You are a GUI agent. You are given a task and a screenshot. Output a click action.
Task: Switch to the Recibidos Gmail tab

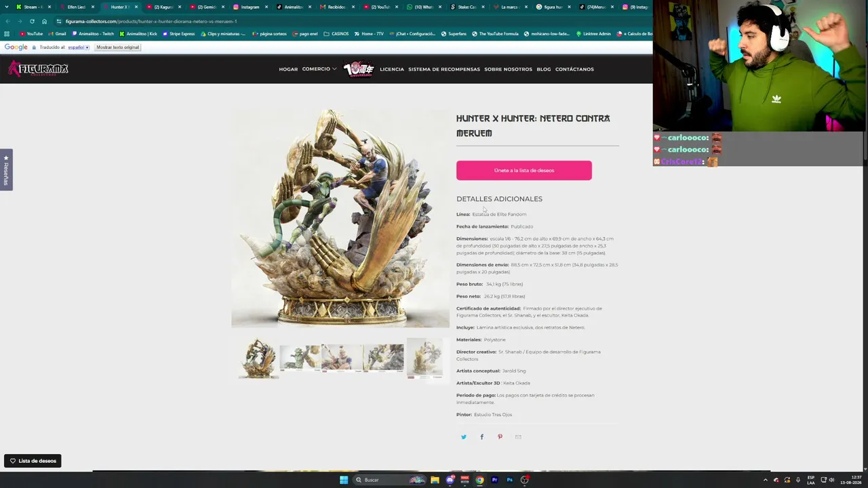pyautogui.click(x=336, y=7)
